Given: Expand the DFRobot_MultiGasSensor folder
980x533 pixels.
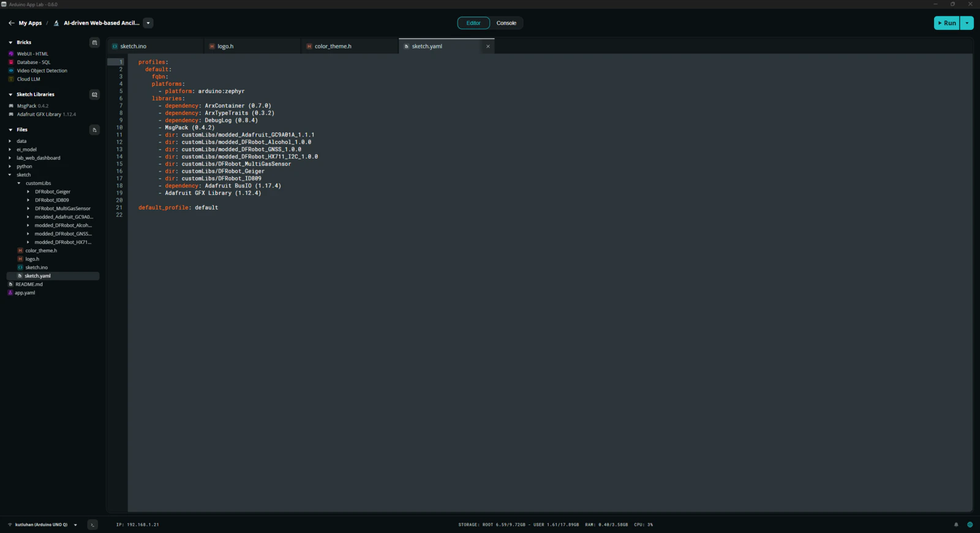Looking at the screenshot, I should pyautogui.click(x=28, y=209).
